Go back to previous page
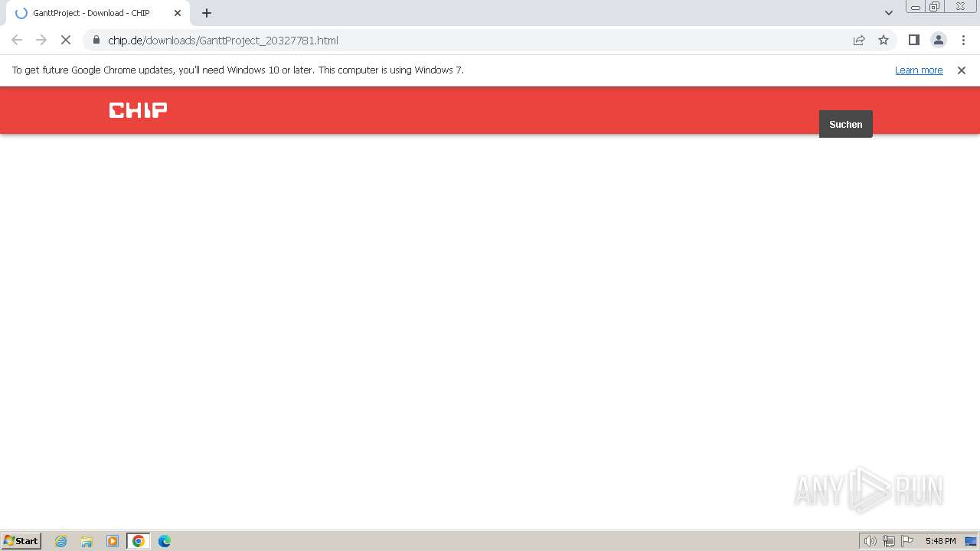Viewport: 980px width, 551px height. pyautogui.click(x=17, y=40)
